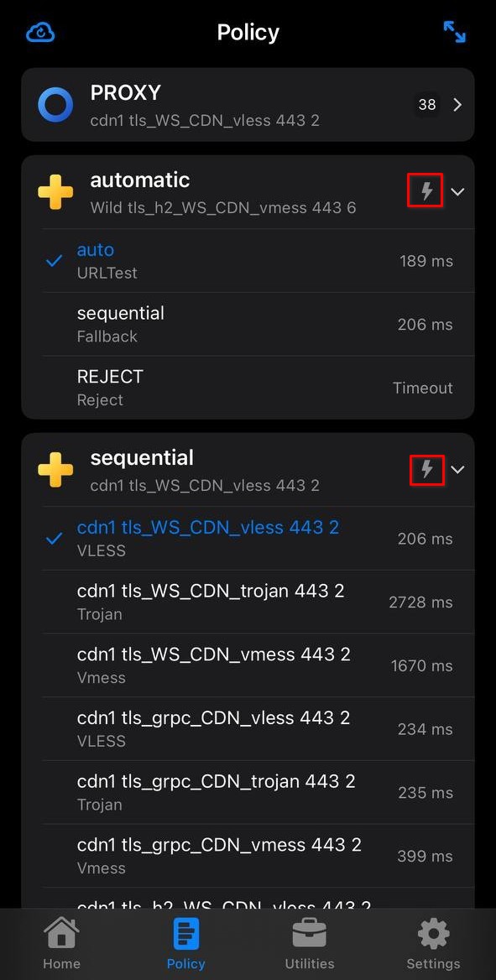Run latency test on automatic group
The width and height of the screenshot is (496, 980).
426,190
